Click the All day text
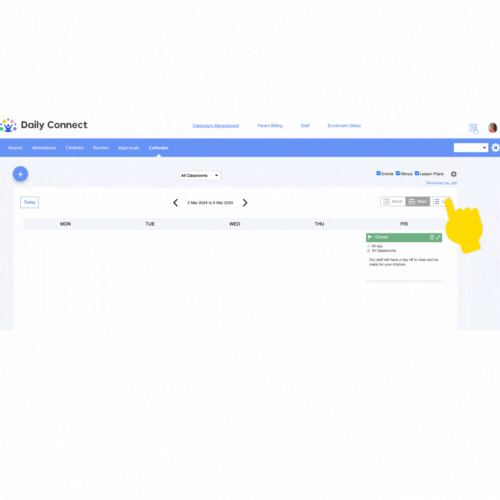This screenshot has height=500, width=500. click(x=377, y=246)
